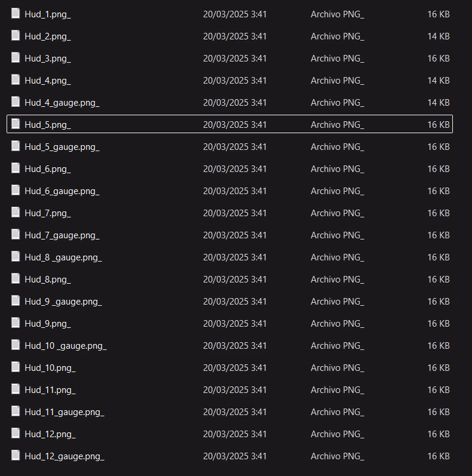Click the date of Hud_4.png_
This screenshot has width=472, height=476.
[235, 81]
